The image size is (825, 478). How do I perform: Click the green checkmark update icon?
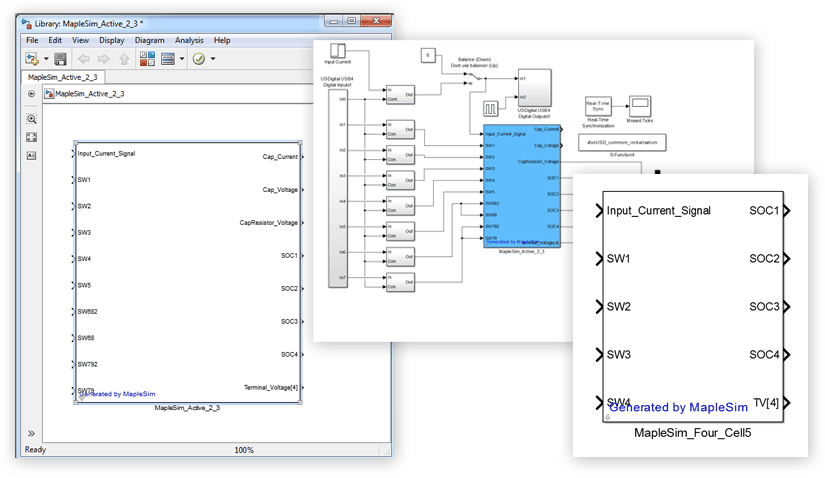click(198, 59)
